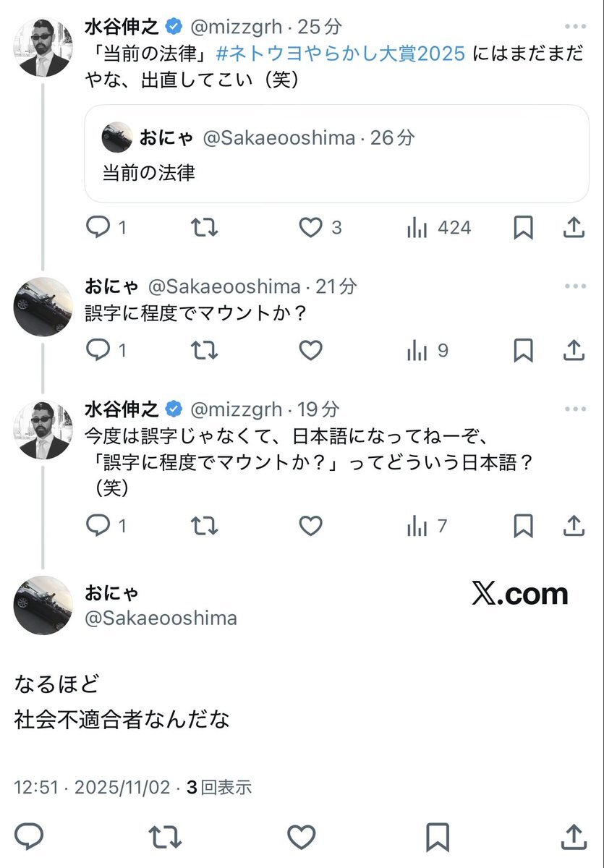Share the first 水谷伸之 post
Image resolution: width=604 pixels, height=868 pixels.
(x=574, y=228)
